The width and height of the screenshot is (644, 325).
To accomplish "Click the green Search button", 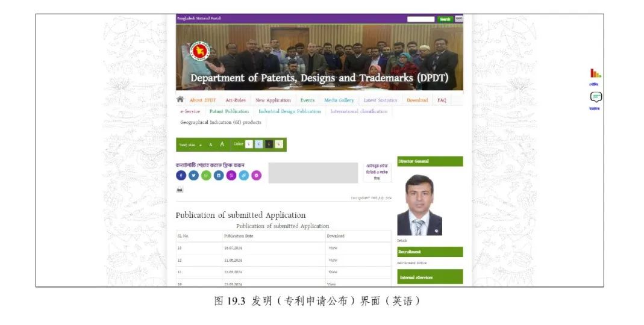I will 445,19.
